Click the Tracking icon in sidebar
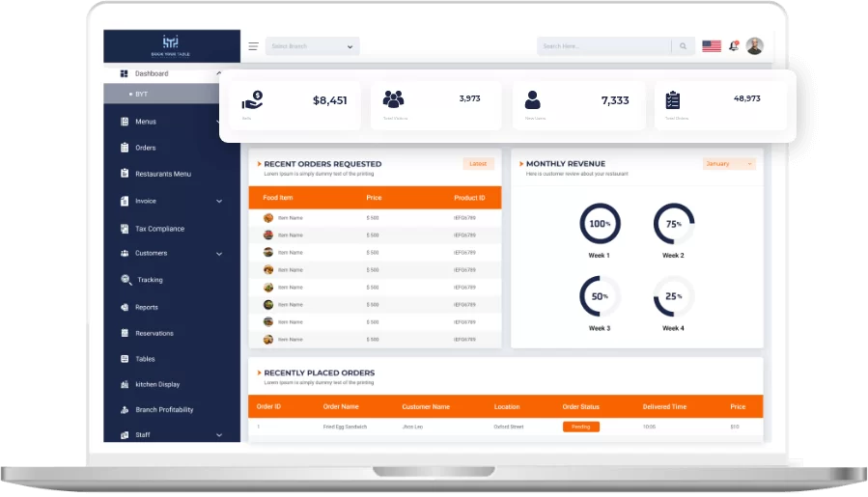The width and height of the screenshot is (868, 497). pyautogui.click(x=126, y=280)
